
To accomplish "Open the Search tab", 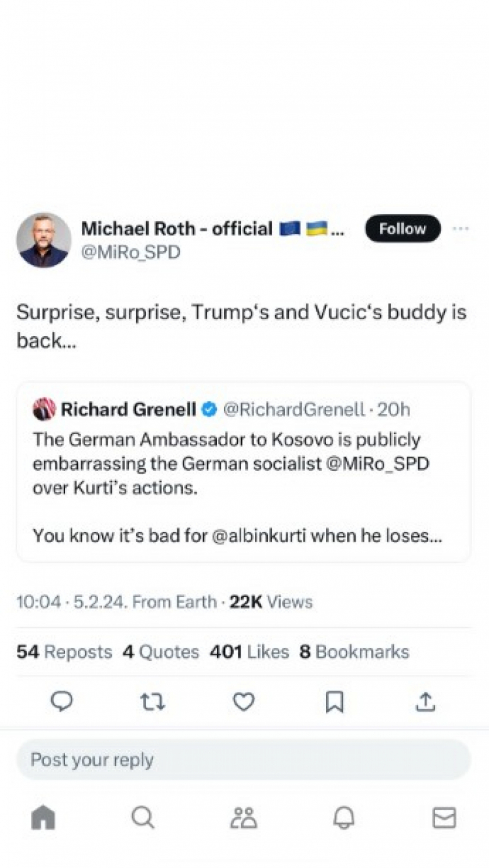I will 143,817.
